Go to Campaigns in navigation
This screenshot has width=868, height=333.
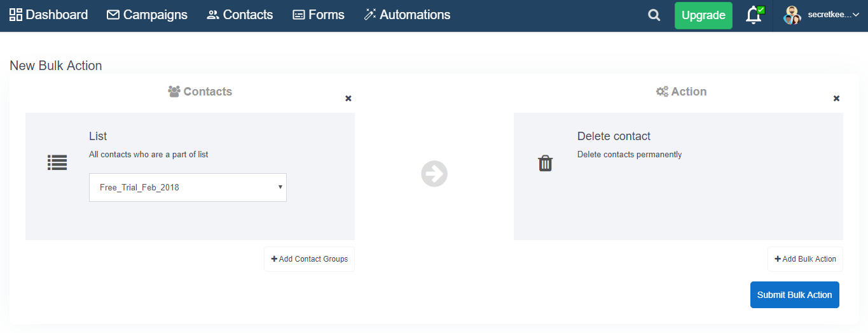pyautogui.click(x=147, y=15)
